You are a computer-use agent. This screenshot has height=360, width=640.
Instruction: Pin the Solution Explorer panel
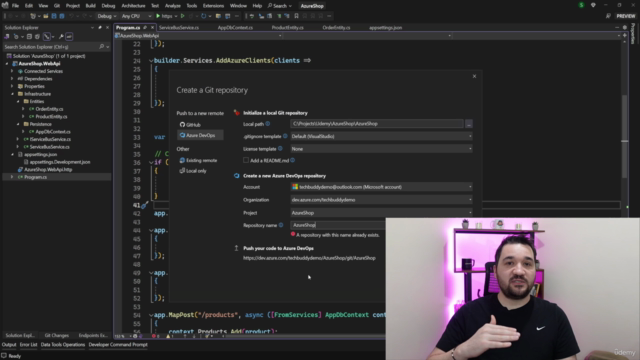[x=100, y=28]
